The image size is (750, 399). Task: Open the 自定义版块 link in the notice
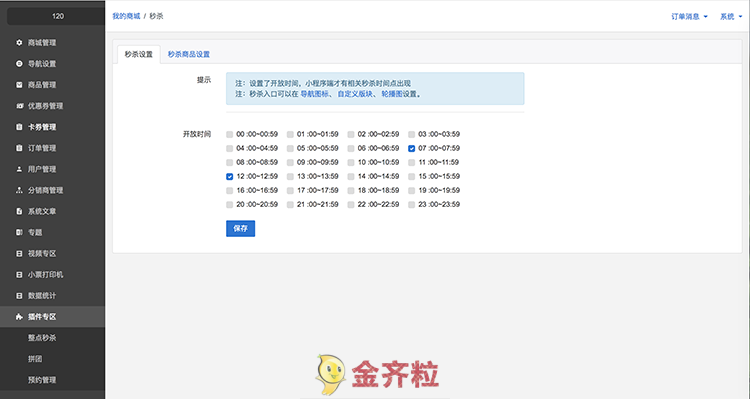pyautogui.click(x=355, y=94)
